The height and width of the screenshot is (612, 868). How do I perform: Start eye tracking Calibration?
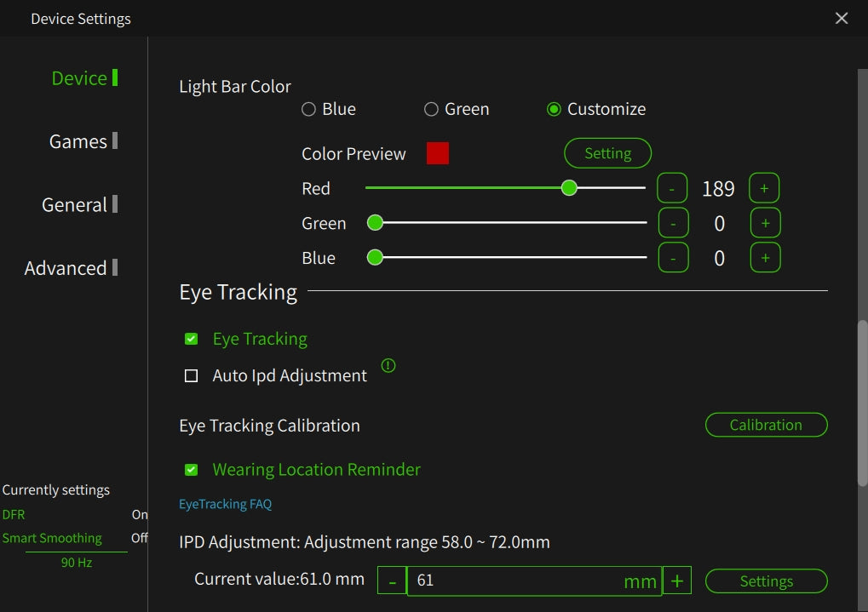(766, 425)
